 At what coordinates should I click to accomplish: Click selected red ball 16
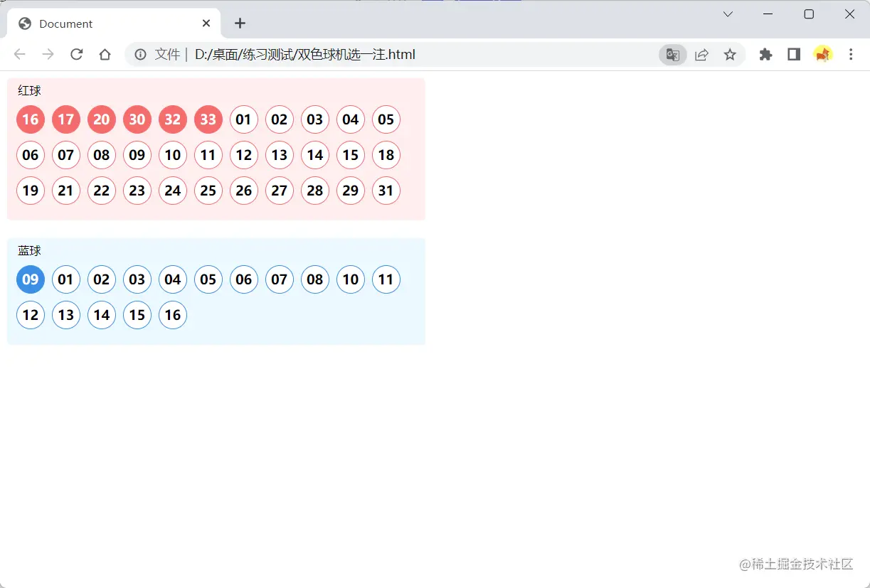(x=31, y=119)
